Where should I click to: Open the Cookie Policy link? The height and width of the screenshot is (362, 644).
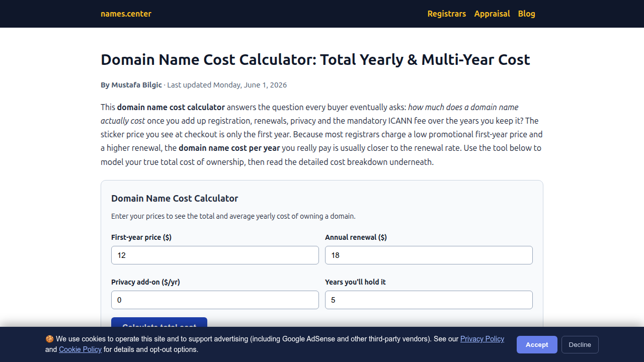pyautogui.click(x=80, y=349)
